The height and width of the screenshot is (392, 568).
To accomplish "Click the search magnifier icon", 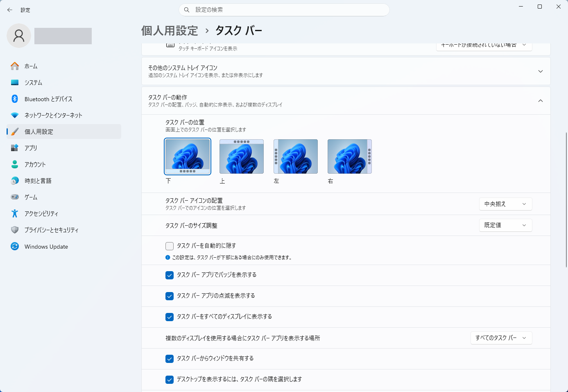I will (x=187, y=10).
